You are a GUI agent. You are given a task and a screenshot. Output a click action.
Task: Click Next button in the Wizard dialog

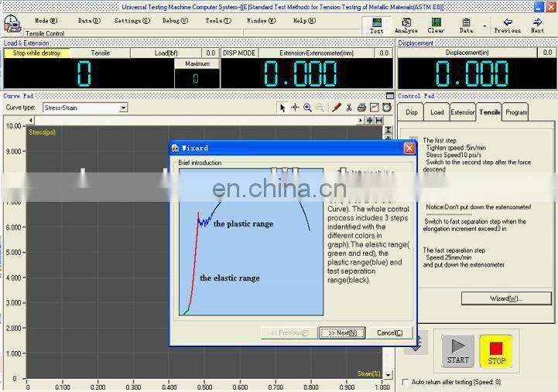point(341,332)
